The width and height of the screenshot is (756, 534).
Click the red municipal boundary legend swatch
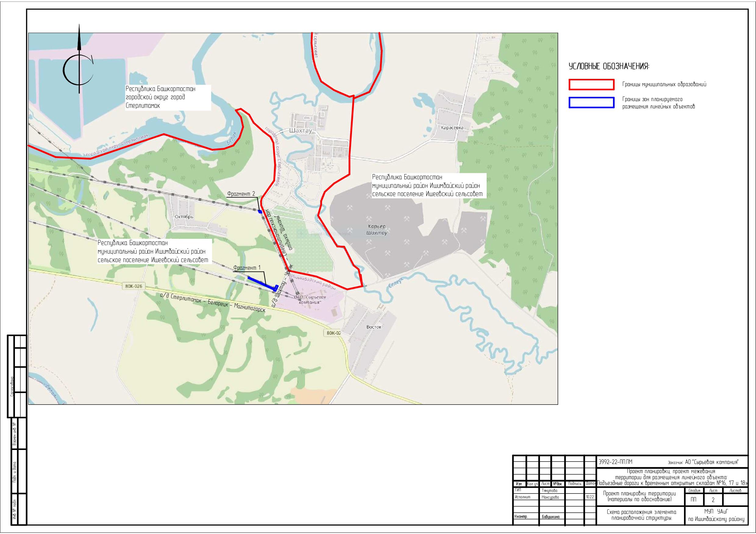591,85
